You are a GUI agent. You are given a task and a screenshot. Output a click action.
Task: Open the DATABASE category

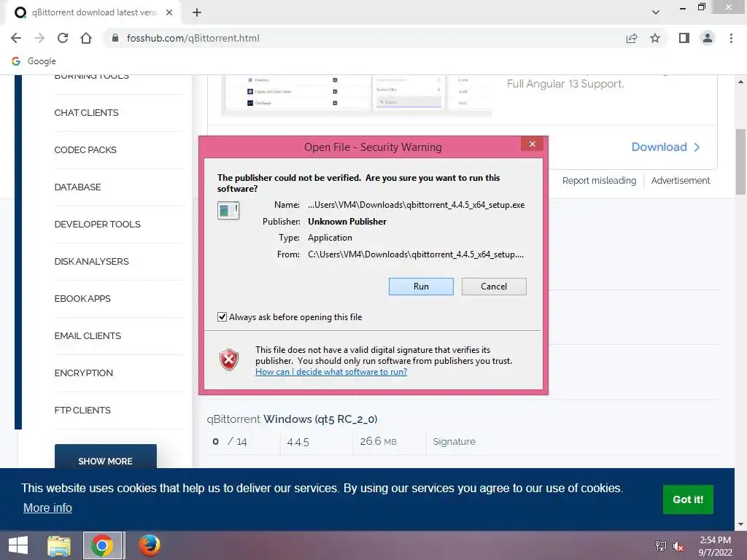point(77,187)
